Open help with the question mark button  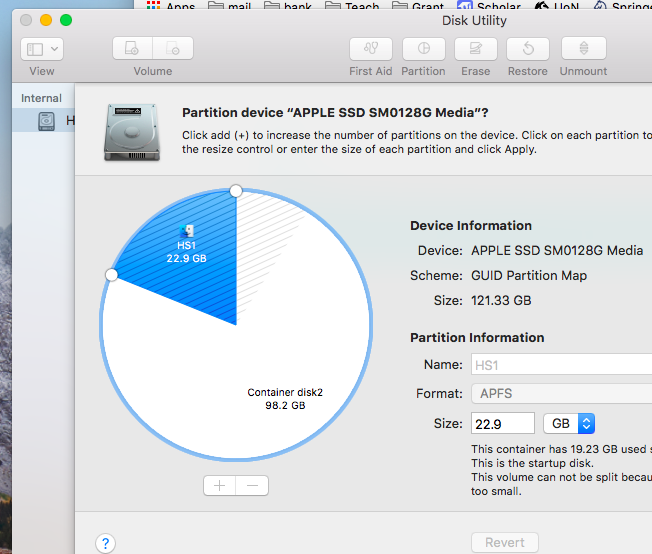105,543
